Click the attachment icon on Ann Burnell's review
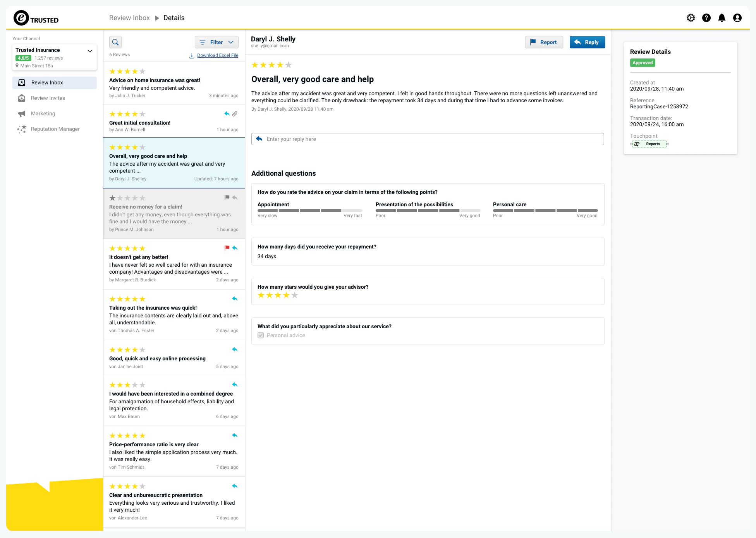This screenshot has height=538, width=756. click(x=235, y=113)
